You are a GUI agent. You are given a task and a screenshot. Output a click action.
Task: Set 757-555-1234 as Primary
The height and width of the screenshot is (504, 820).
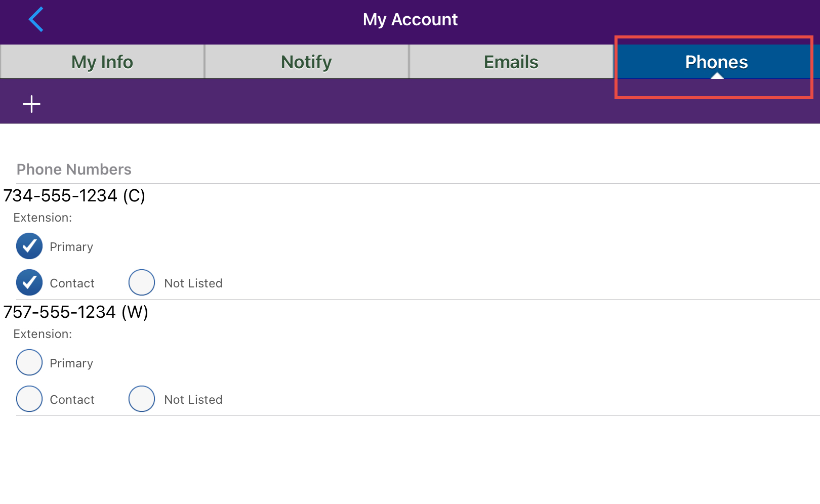coord(29,363)
